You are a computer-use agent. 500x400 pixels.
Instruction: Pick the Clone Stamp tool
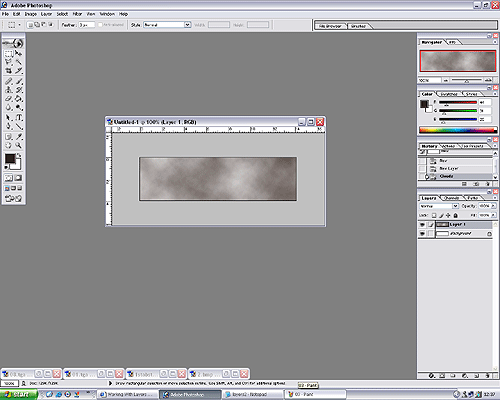coord(9,90)
